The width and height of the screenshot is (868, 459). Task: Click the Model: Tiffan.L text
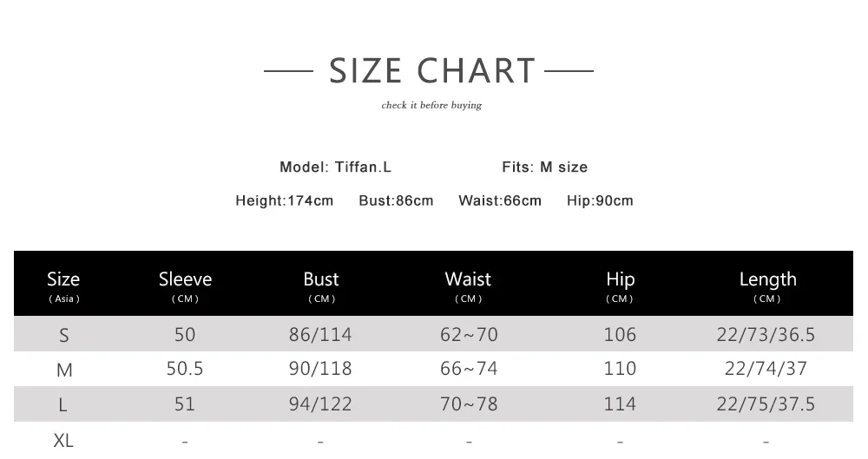[335, 167]
